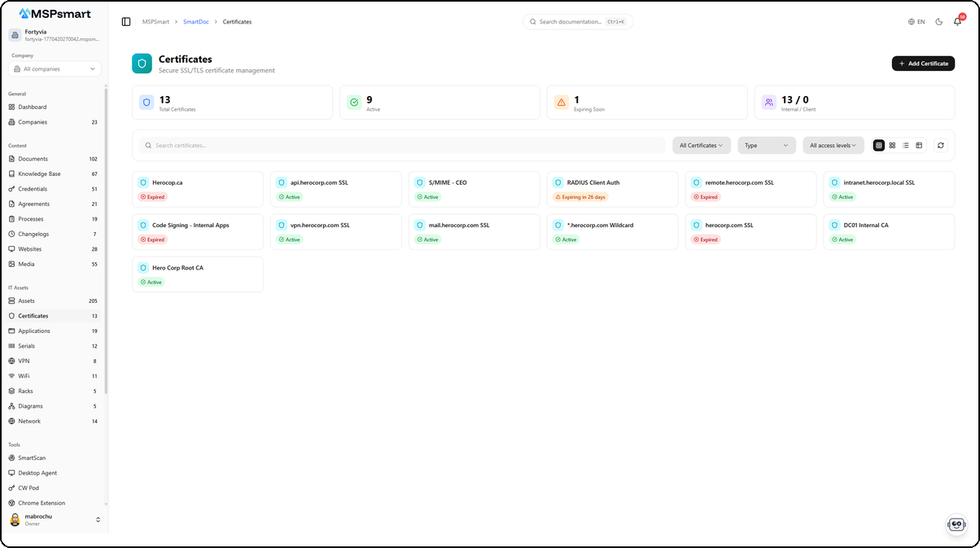The image size is (980, 548).
Task: Refresh the certificates list
Action: click(x=941, y=145)
